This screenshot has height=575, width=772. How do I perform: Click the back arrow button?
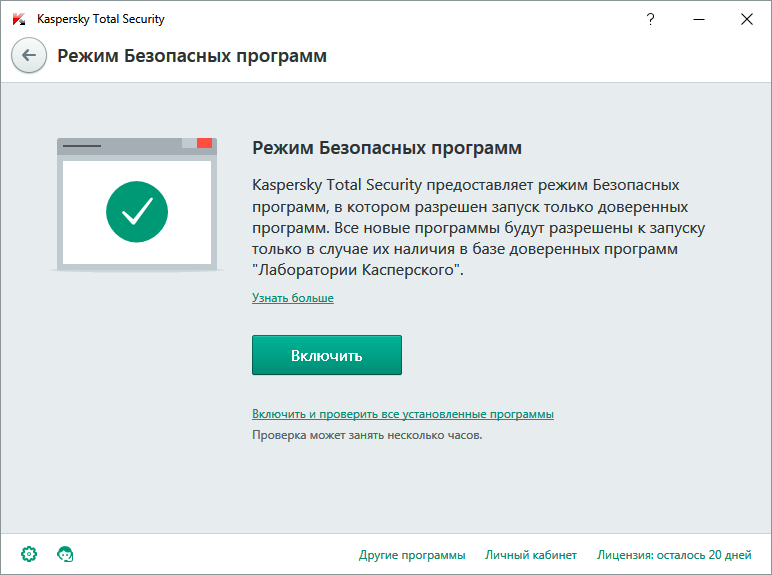[x=28, y=56]
